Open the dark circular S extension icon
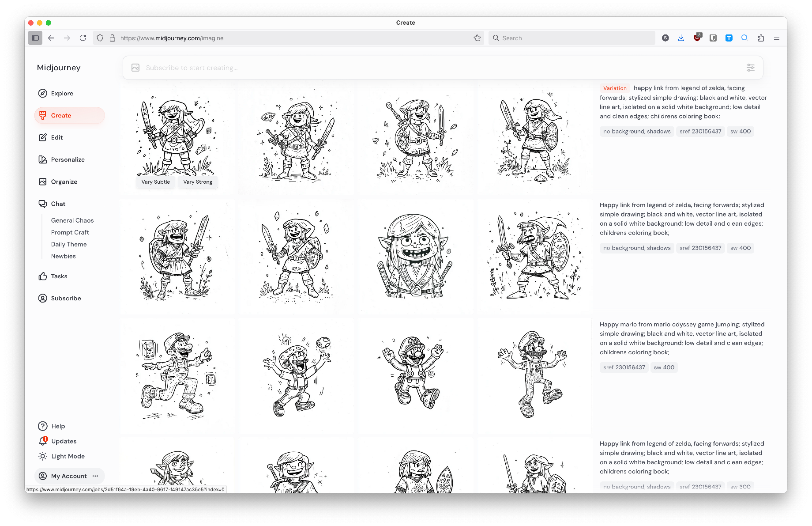The image size is (812, 526). tap(665, 38)
